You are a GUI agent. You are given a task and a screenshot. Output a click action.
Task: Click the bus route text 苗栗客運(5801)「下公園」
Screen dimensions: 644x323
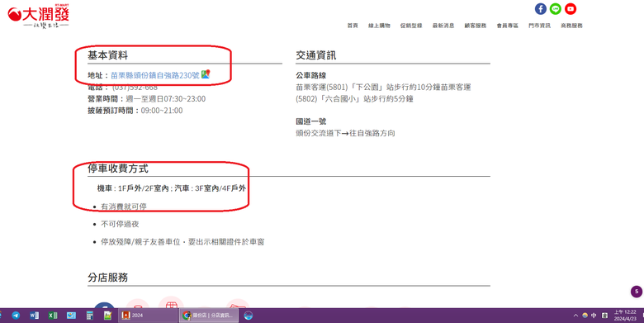339,87
